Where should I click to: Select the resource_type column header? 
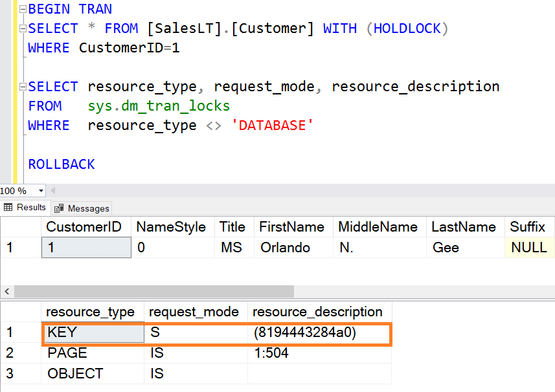click(x=93, y=312)
